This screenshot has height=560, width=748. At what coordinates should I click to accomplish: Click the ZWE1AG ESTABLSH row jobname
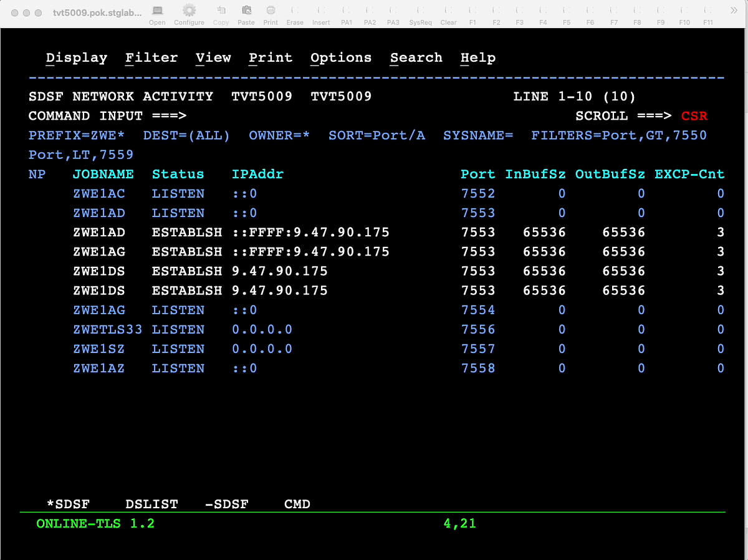click(98, 252)
